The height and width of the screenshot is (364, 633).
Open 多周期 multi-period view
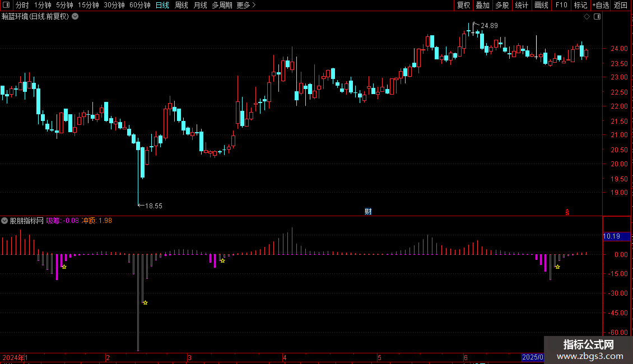(x=222, y=5)
